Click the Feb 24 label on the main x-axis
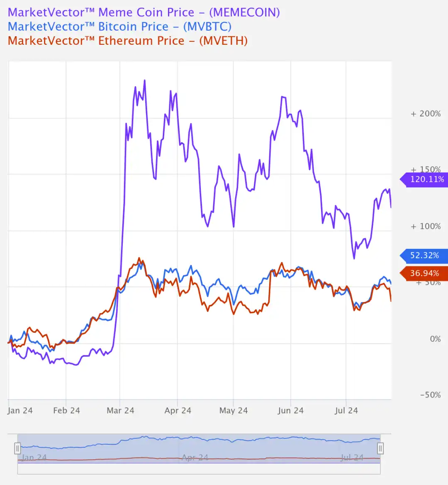Image resolution: width=448 pixels, height=485 pixels. coord(66,410)
